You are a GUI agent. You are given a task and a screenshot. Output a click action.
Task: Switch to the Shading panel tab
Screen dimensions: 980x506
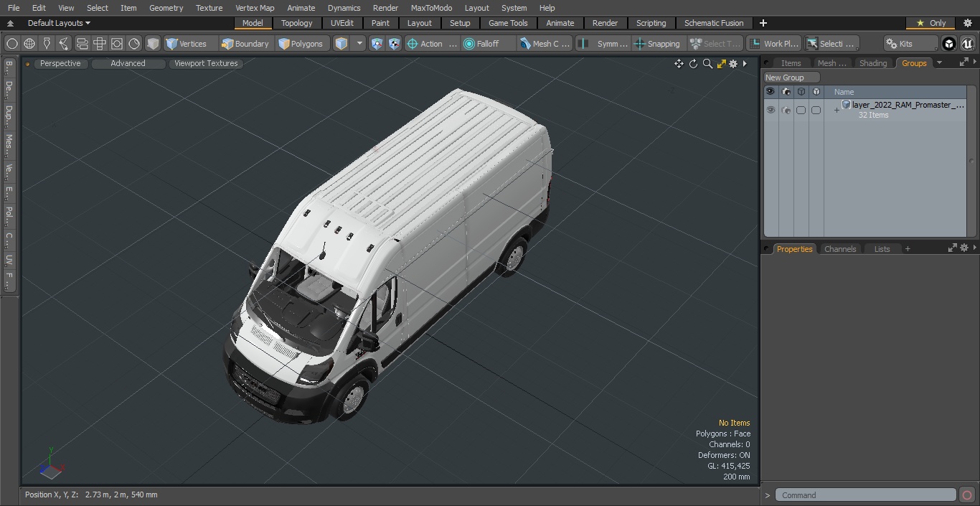pyautogui.click(x=873, y=63)
